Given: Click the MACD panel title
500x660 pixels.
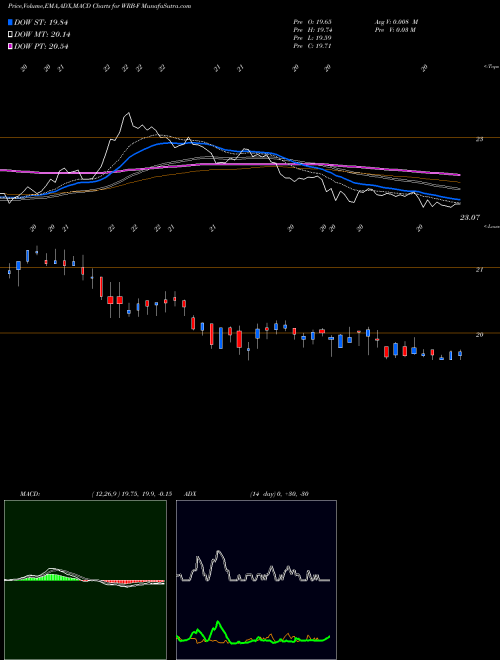Looking at the screenshot, I should coord(30,494).
